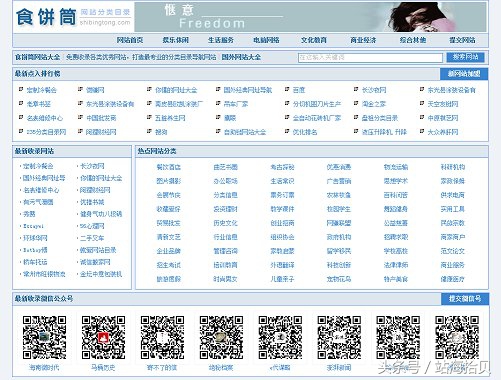501x380 pixels.
Task: Click the bullet icon beside 淘金之家
Action: click(x=356, y=103)
